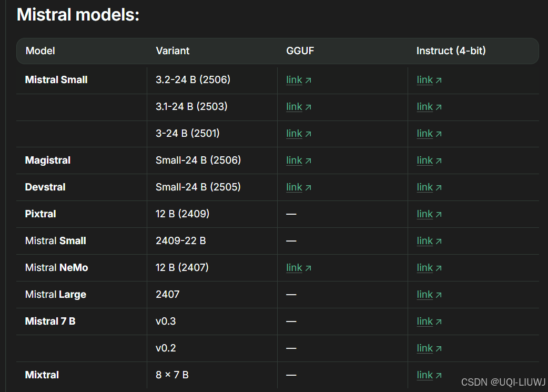The height and width of the screenshot is (392, 548).
Task: Click the 'Model' column header
Action: coord(40,51)
